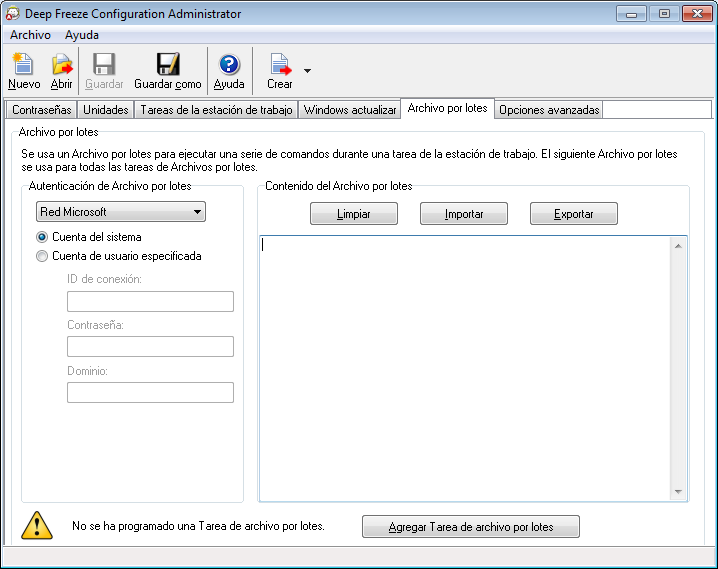Click the ID de conexión input field
Screen dimensions: 718x569
[150, 301]
